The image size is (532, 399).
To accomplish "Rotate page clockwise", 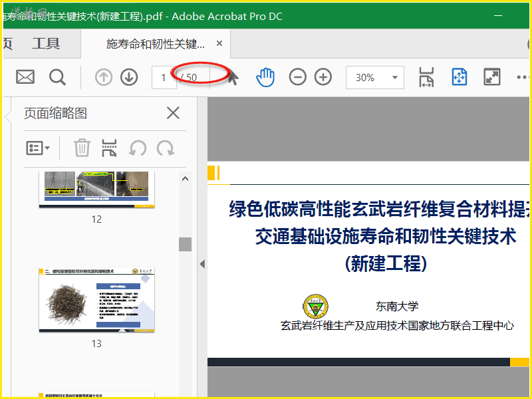I will [x=165, y=148].
